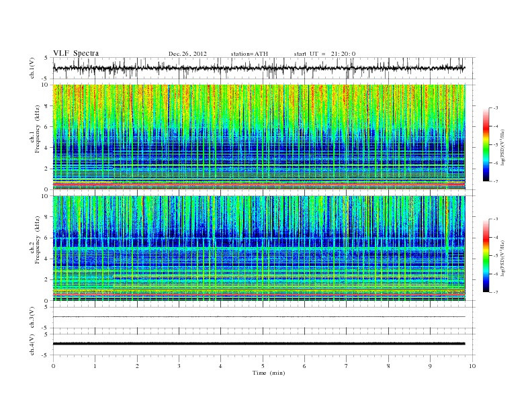Click the thick ch.4 waveform trace
The height and width of the screenshot is (411, 532).
coord(259,344)
